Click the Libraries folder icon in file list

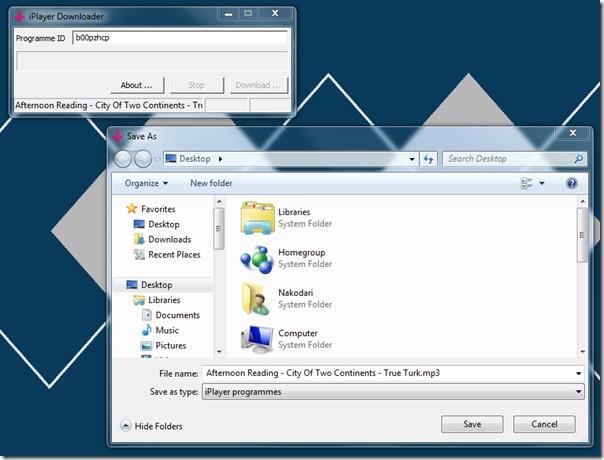[x=257, y=217]
